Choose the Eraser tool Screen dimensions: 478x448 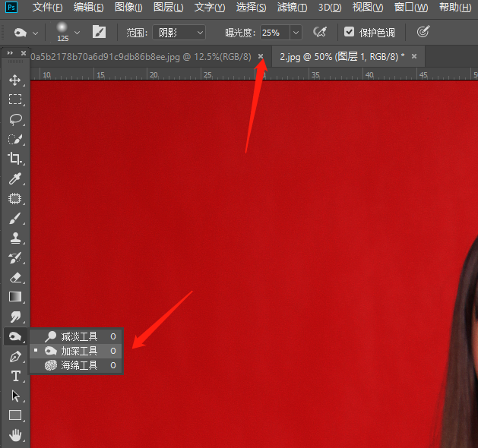14,277
